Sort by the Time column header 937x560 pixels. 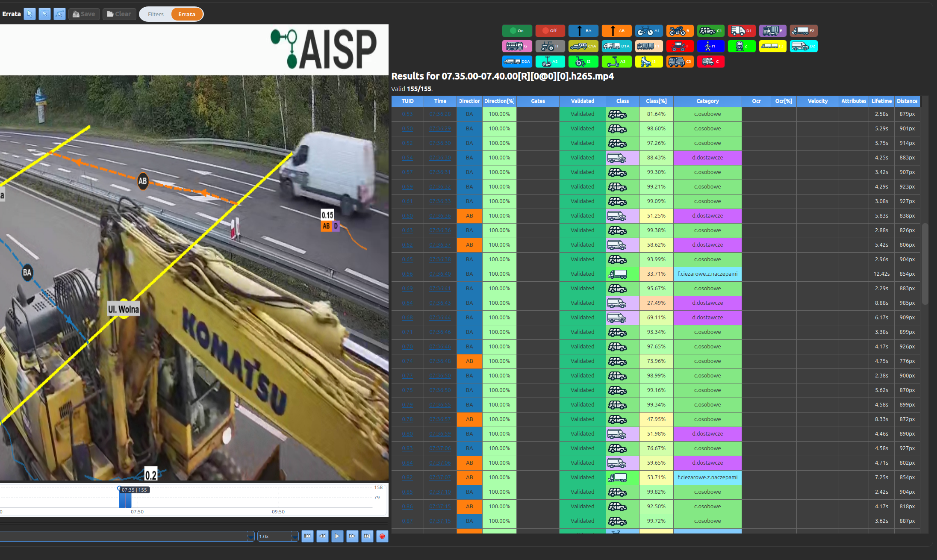pyautogui.click(x=440, y=101)
